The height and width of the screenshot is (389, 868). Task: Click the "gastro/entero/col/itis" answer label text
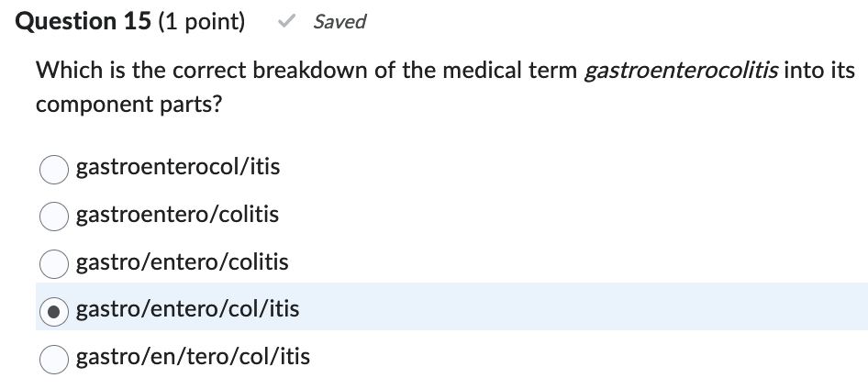(187, 309)
